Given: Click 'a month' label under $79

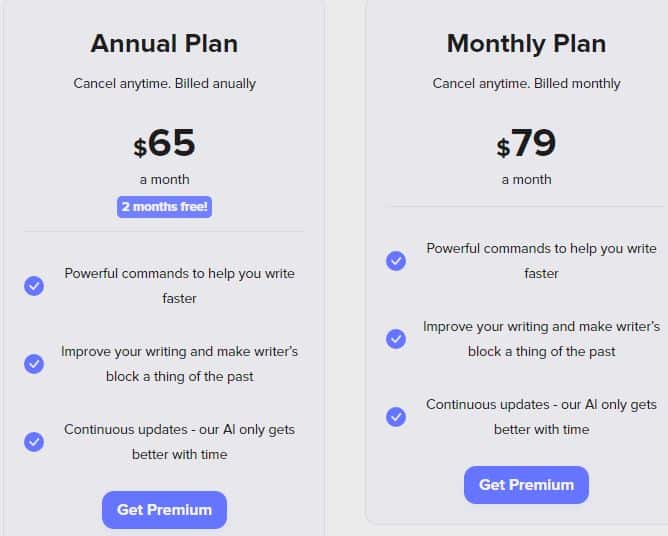Looking at the screenshot, I should tap(526, 179).
